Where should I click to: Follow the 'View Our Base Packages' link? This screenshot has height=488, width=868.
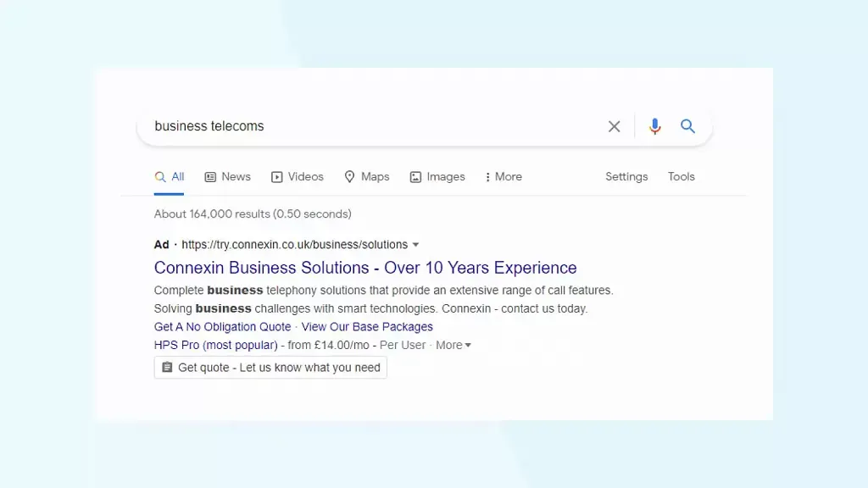[x=367, y=327]
